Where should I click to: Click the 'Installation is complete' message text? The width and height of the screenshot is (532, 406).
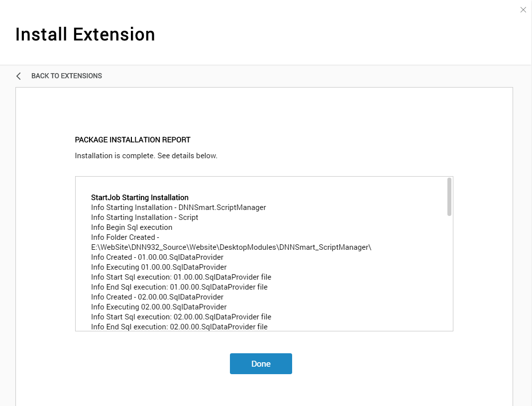pos(146,156)
